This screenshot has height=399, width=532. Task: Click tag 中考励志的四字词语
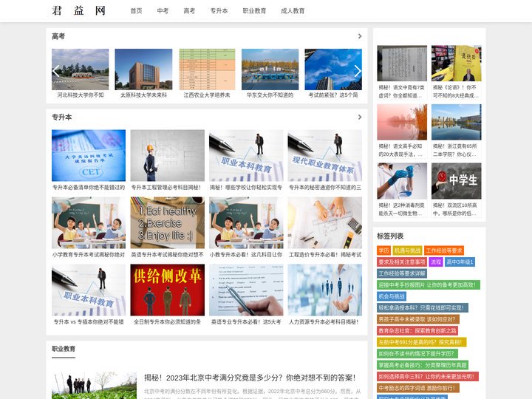click(418, 388)
